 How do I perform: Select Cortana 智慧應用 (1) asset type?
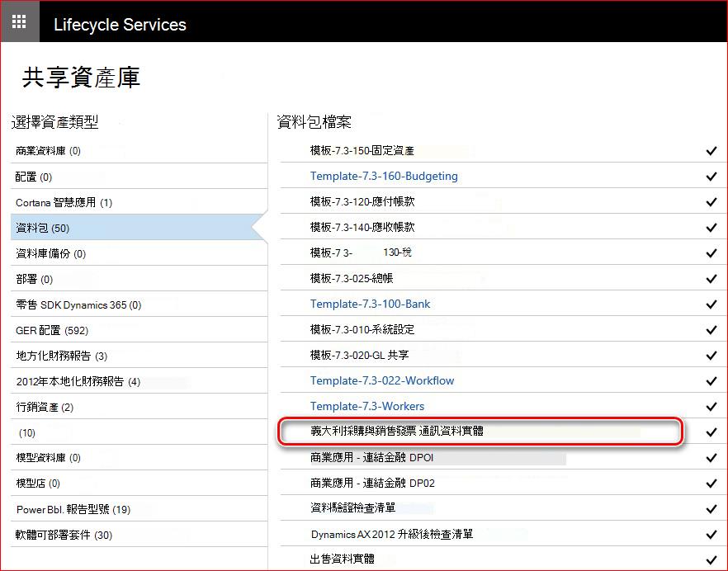(139, 202)
